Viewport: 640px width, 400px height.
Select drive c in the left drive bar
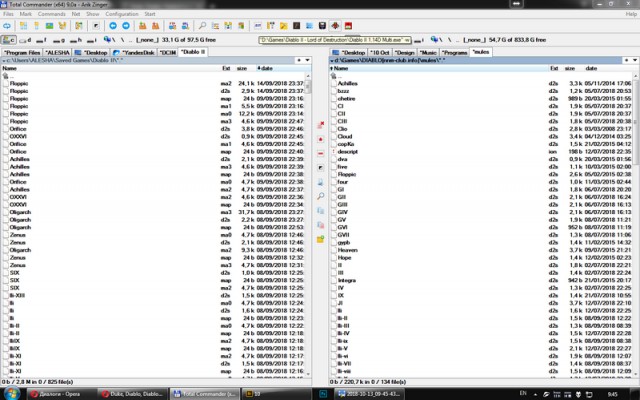[x=9, y=40]
